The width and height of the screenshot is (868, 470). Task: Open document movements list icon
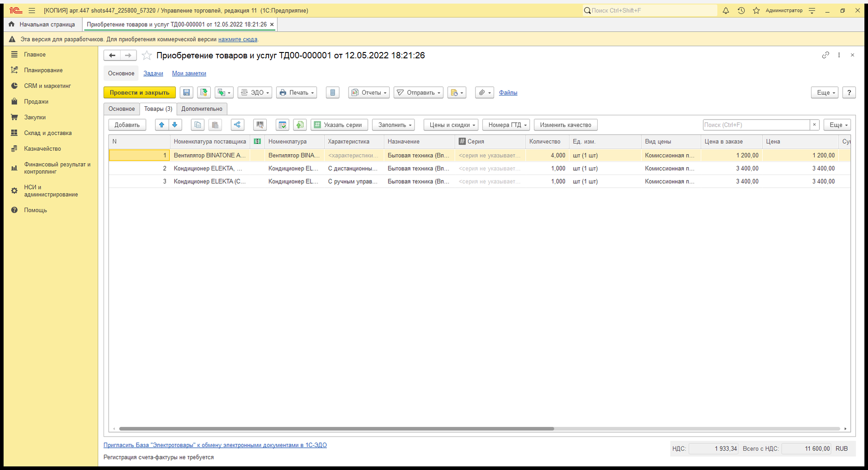pyautogui.click(x=333, y=93)
